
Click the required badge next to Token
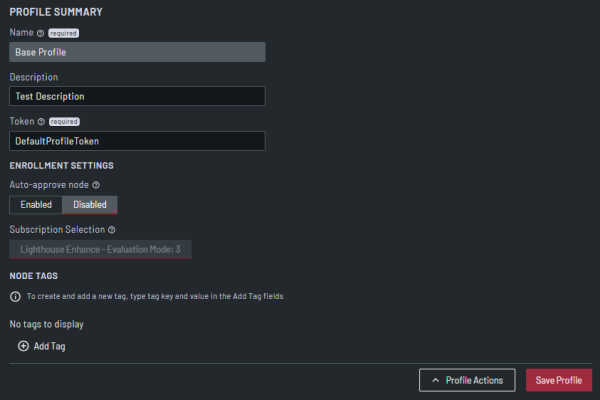65,121
